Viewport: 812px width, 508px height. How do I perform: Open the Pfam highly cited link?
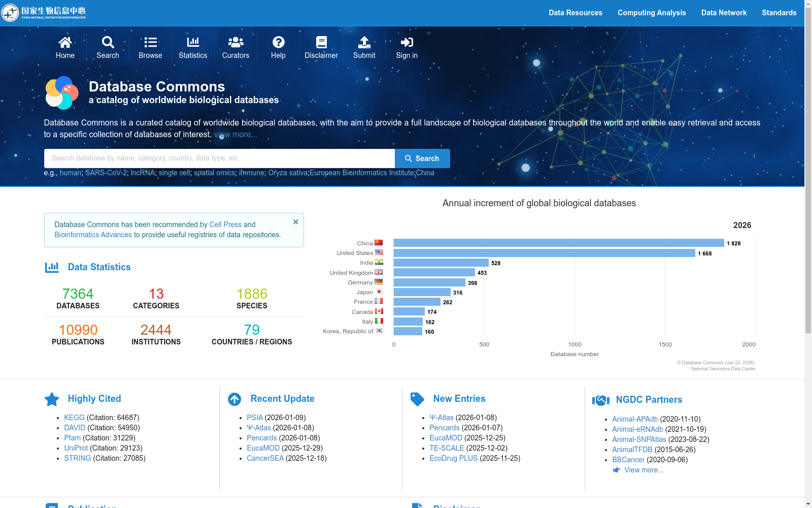(x=73, y=438)
